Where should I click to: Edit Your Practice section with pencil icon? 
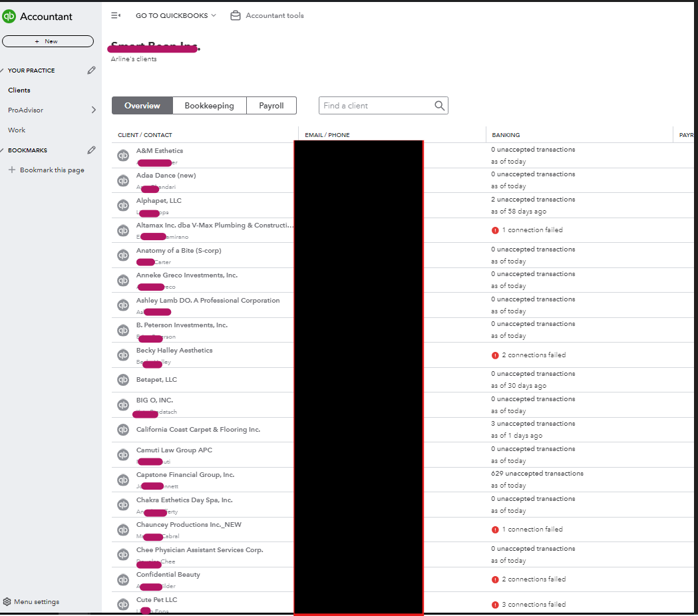click(x=91, y=71)
